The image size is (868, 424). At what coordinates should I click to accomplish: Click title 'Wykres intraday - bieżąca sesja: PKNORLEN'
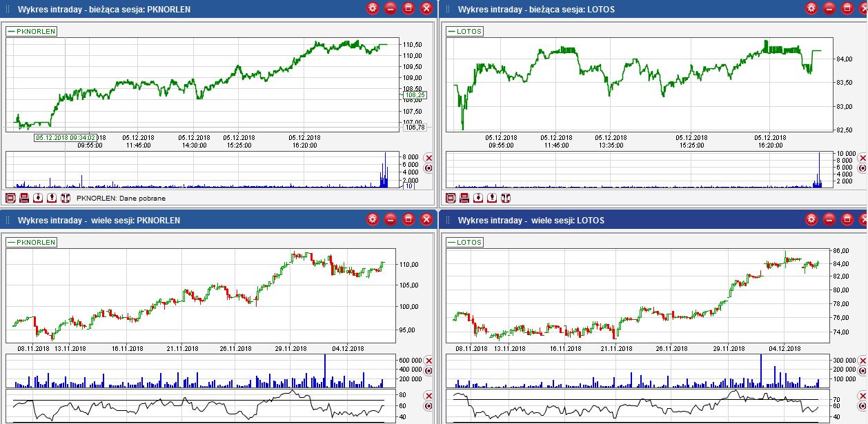coord(104,10)
